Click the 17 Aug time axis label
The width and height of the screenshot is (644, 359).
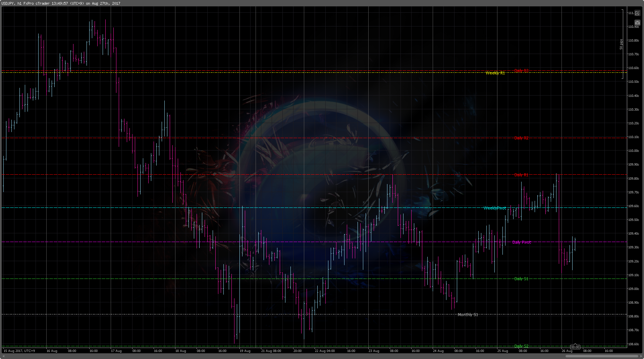[116, 351]
